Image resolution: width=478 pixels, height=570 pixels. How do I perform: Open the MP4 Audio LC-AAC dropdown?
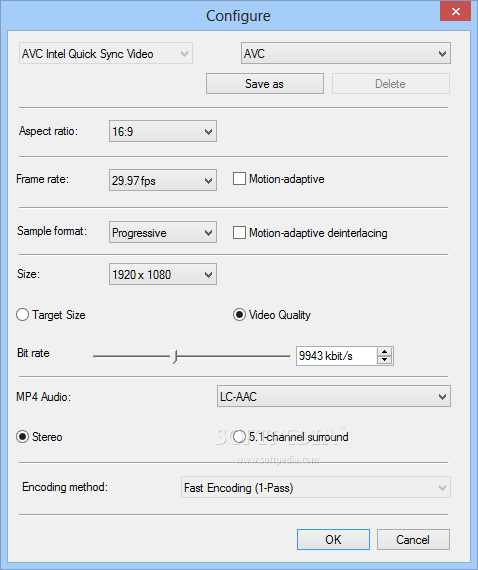click(x=334, y=396)
